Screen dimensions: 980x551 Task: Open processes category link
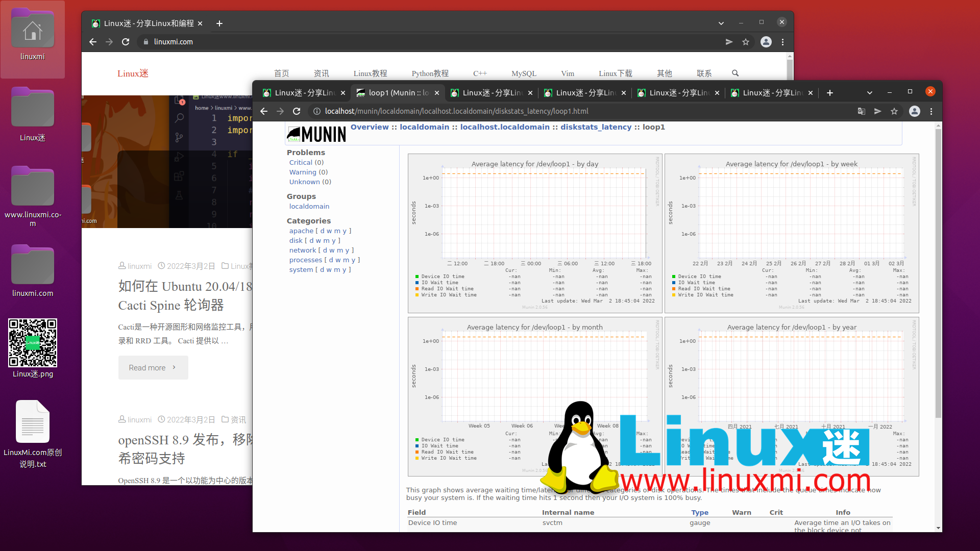point(306,260)
